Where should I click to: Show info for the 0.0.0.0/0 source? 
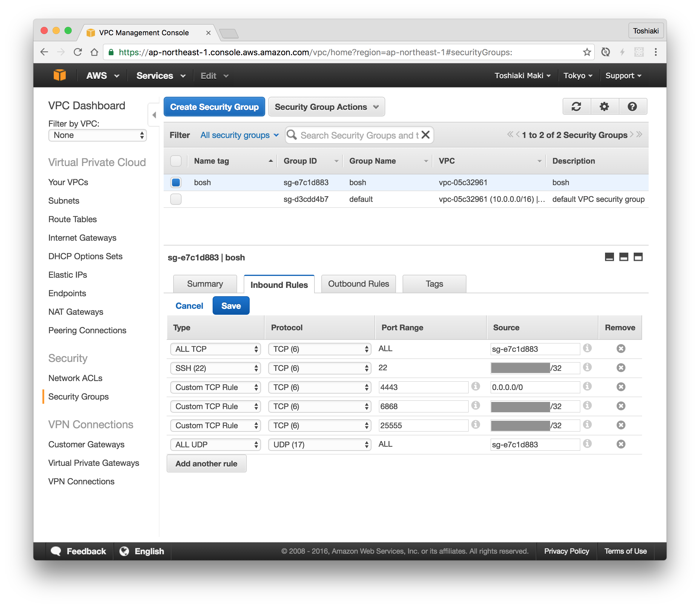(x=587, y=386)
